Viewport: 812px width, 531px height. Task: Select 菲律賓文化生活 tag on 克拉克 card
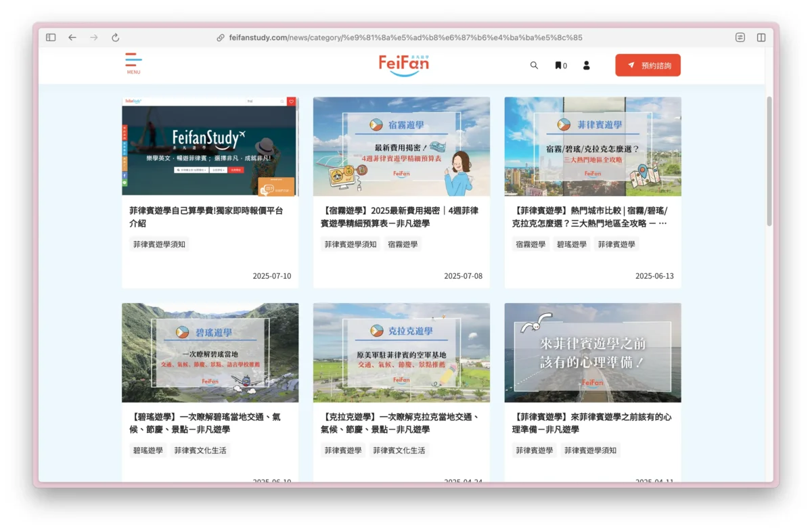[x=399, y=451]
